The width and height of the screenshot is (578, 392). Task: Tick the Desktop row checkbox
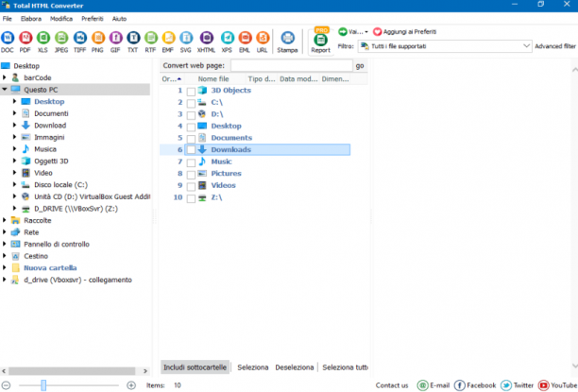pos(191,127)
